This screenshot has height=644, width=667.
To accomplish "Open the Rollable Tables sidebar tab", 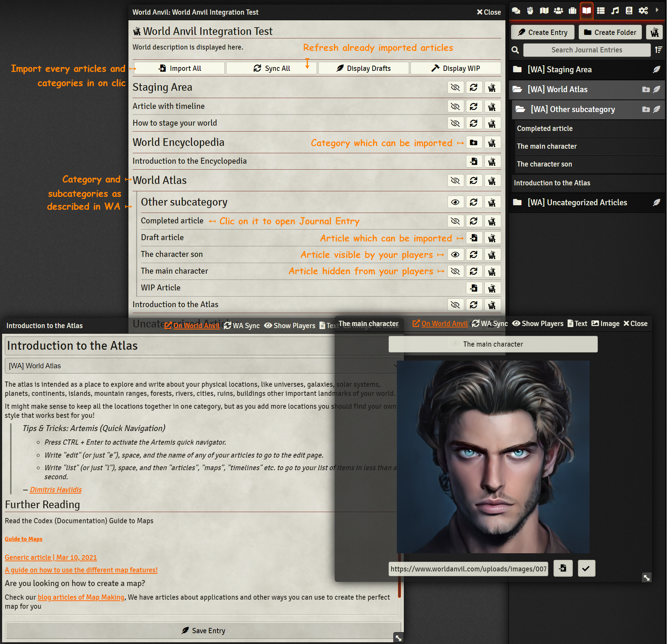I will tap(601, 11).
